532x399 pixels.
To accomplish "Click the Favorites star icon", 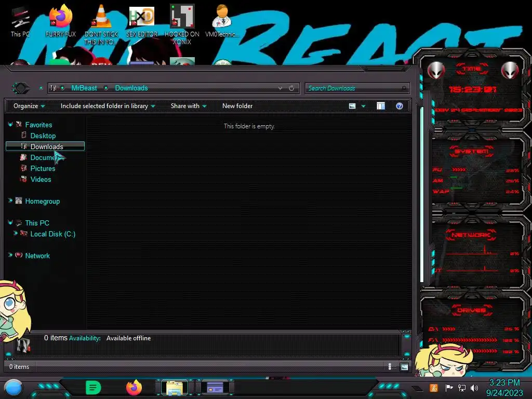I will click(x=19, y=125).
